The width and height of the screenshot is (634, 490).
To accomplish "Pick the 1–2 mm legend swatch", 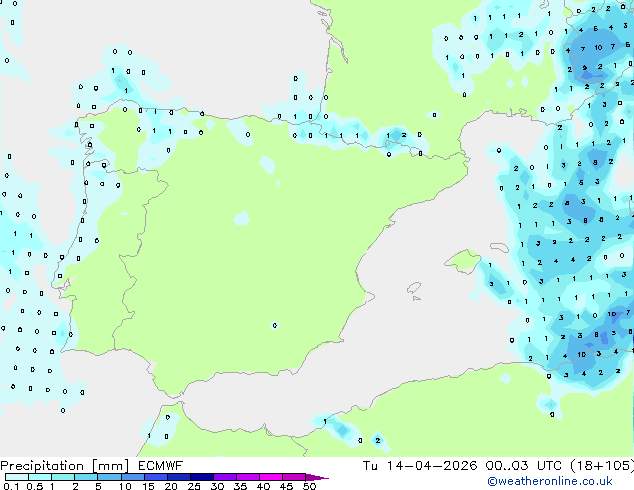I will tap(63, 477).
